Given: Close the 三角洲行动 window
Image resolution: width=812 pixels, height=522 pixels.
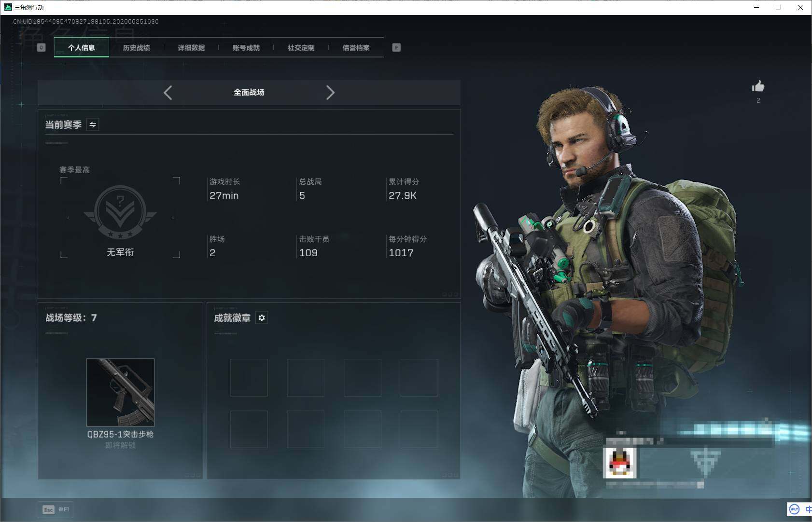Looking at the screenshot, I should (800, 7).
